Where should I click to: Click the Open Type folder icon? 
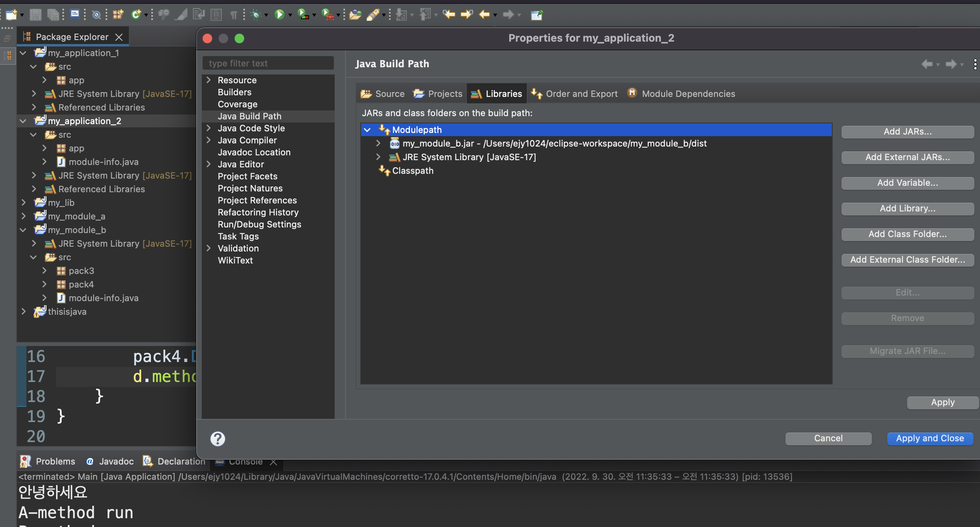click(355, 15)
